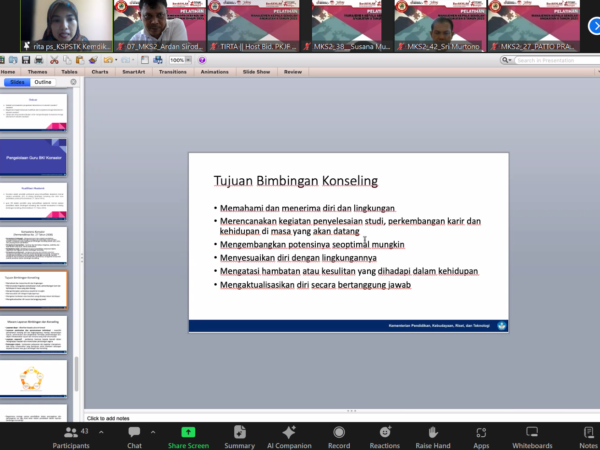
Task: Click the Search in Presentation field
Action: pyautogui.click(x=555, y=60)
